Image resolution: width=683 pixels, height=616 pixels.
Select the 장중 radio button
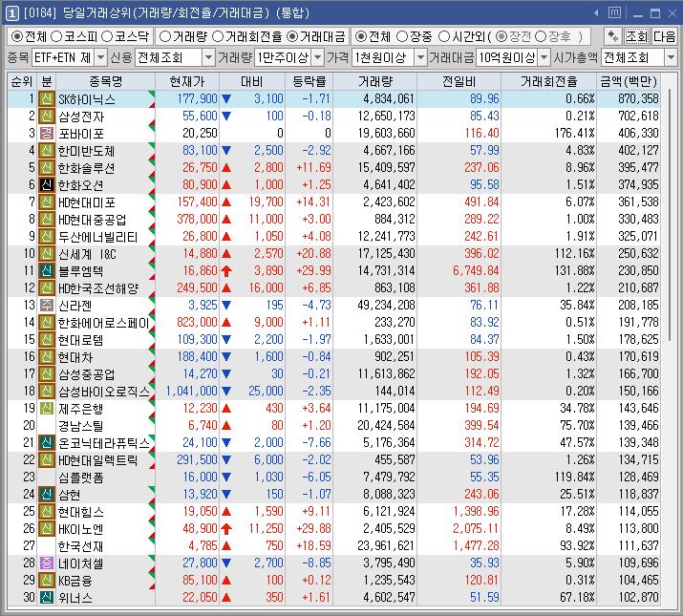[402, 36]
